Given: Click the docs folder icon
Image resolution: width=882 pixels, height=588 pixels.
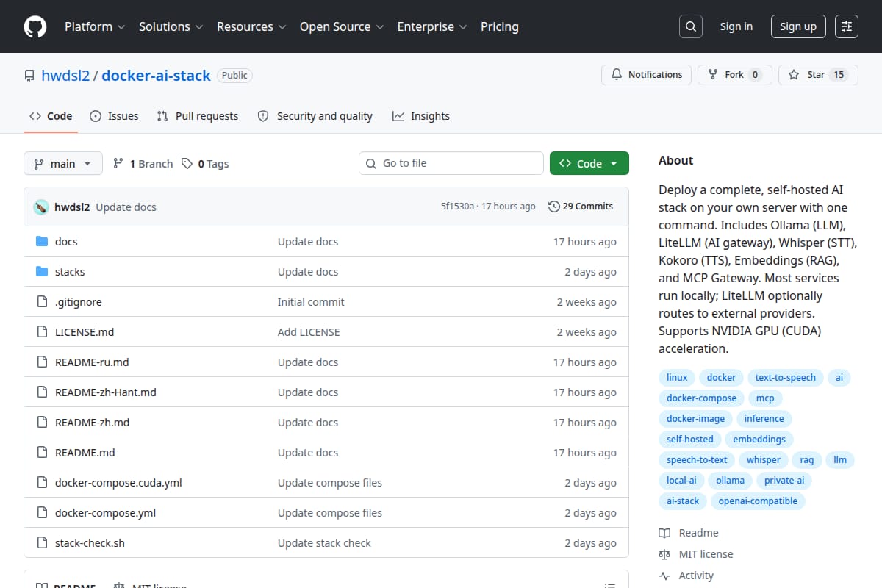Looking at the screenshot, I should (42, 242).
